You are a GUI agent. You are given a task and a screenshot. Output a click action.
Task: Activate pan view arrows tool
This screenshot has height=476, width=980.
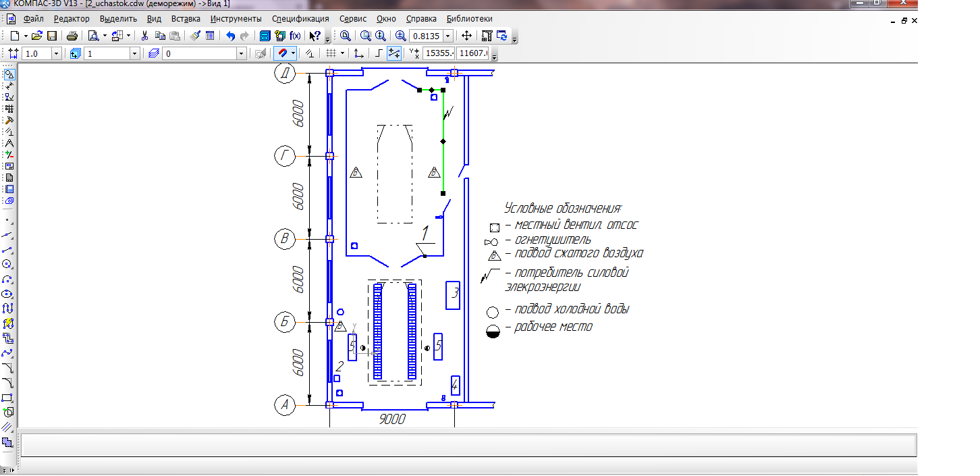coord(466,36)
